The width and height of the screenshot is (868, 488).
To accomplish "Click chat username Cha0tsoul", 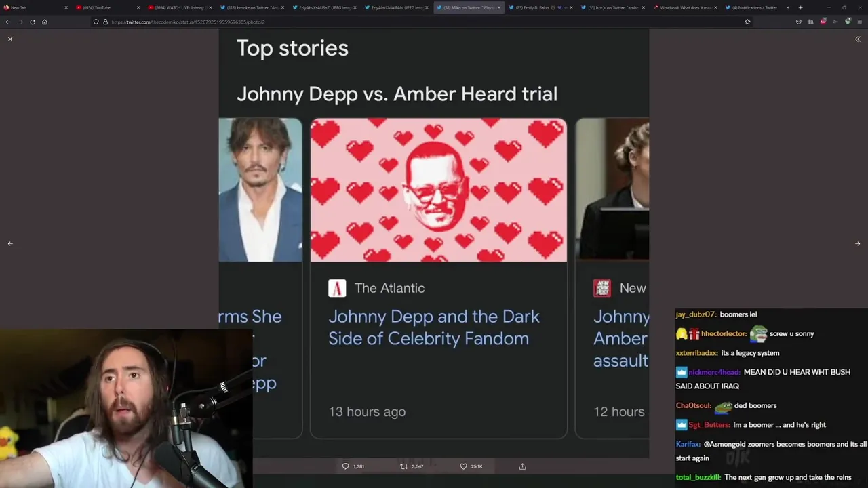I will pos(693,405).
